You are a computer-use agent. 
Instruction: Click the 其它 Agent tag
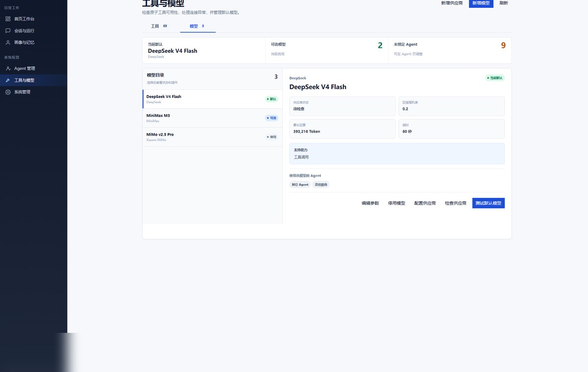pyautogui.click(x=300, y=185)
